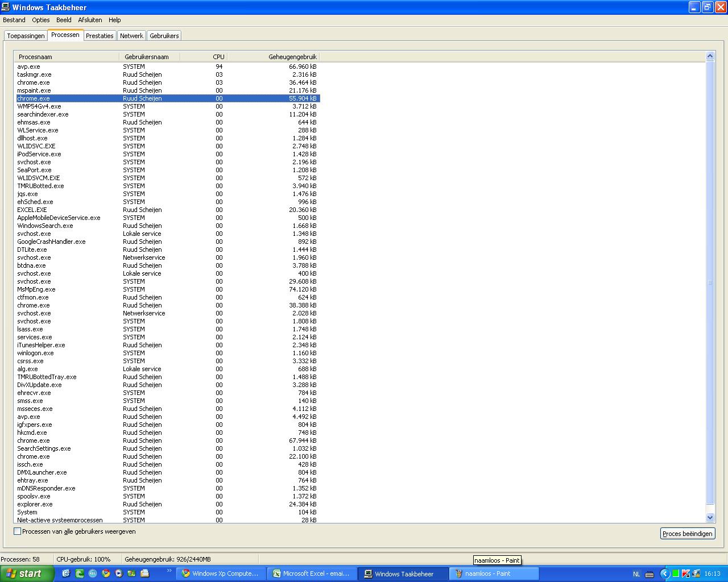This screenshot has width=728, height=582.
Task: Select explorer.exe process row
Action: click(168, 504)
